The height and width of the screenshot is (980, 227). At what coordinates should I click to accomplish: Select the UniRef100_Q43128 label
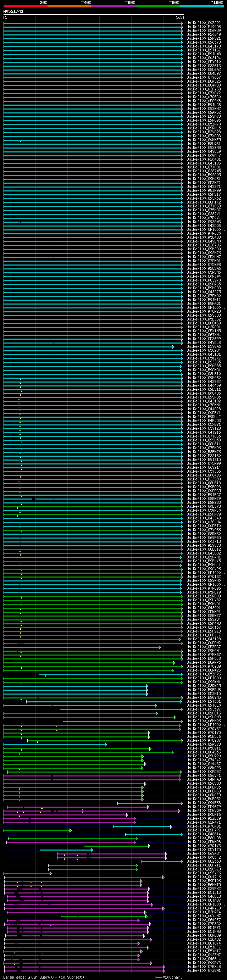click(204, 639)
